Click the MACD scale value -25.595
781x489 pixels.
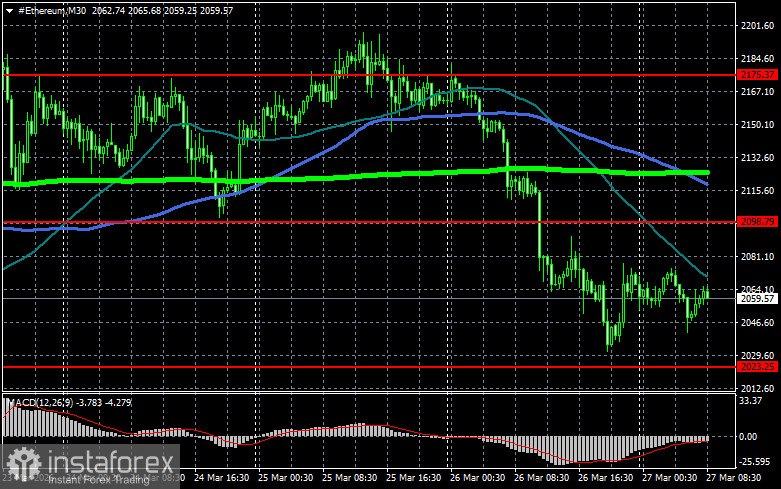(x=754, y=462)
